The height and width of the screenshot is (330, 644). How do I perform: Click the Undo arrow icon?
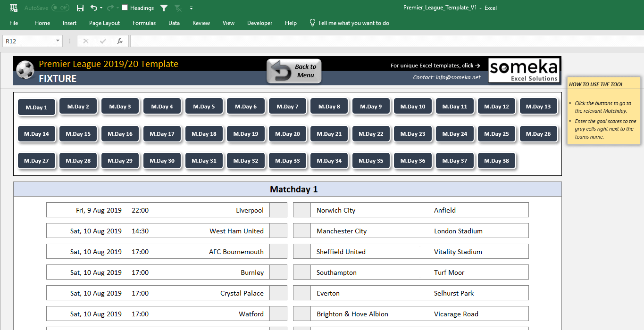[93, 8]
